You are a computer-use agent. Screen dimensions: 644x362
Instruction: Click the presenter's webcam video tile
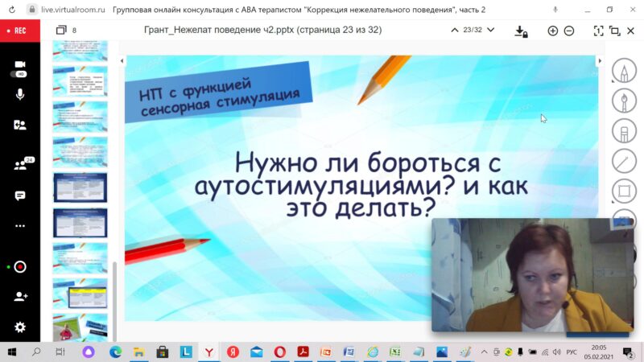(x=533, y=275)
